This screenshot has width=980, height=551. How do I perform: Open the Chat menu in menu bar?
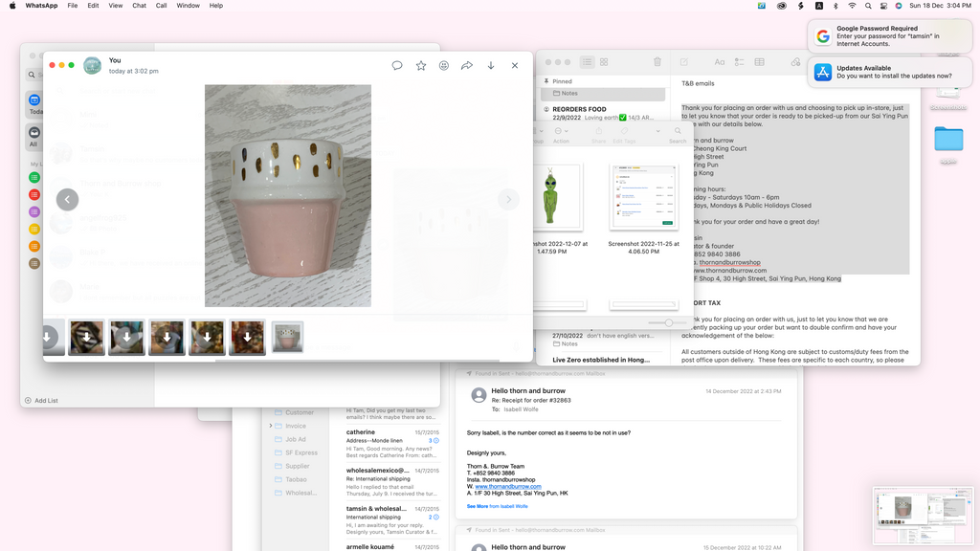[x=139, y=6]
